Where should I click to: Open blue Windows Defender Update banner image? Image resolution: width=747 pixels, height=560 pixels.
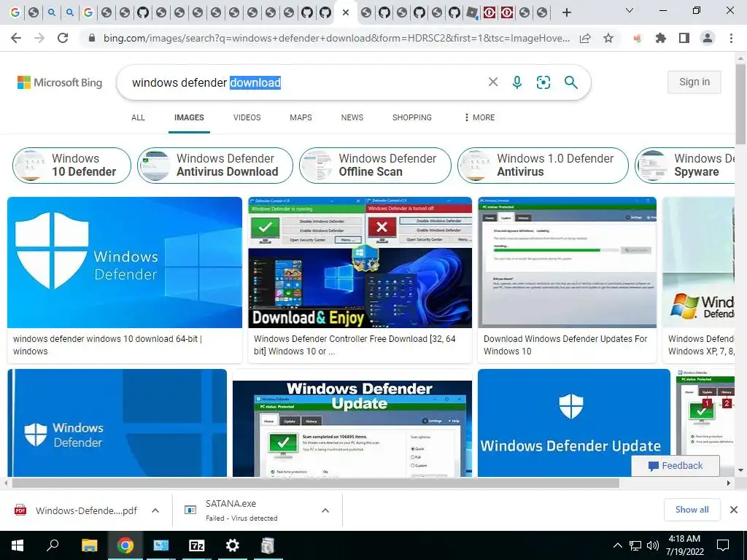573,423
